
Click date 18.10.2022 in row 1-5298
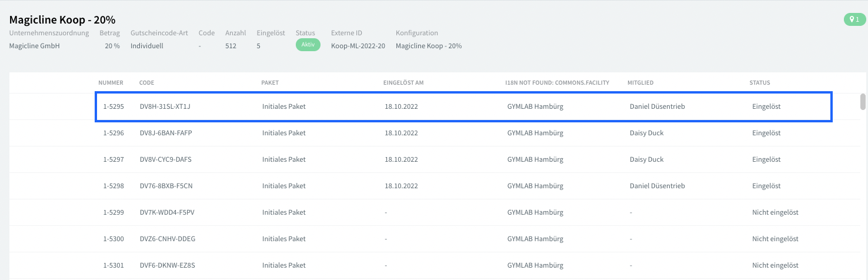(402, 186)
